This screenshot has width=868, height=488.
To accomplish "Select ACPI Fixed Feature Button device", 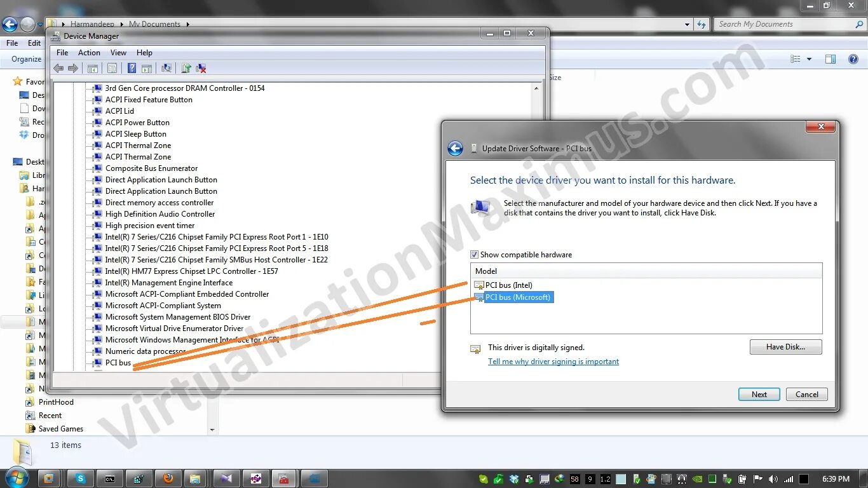I will pyautogui.click(x=149, y=100).
